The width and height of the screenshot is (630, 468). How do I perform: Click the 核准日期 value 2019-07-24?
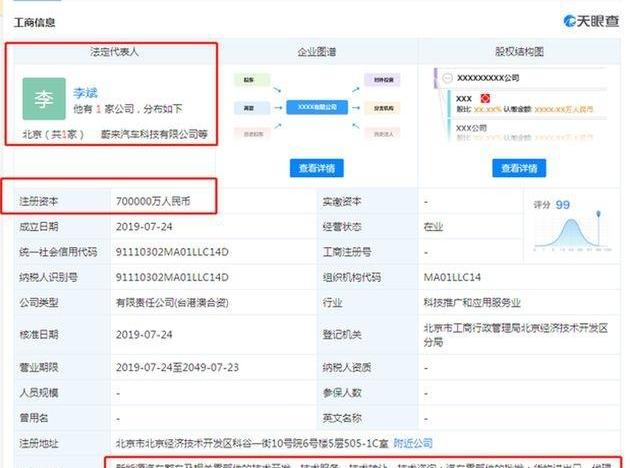[x=144, y=335]
